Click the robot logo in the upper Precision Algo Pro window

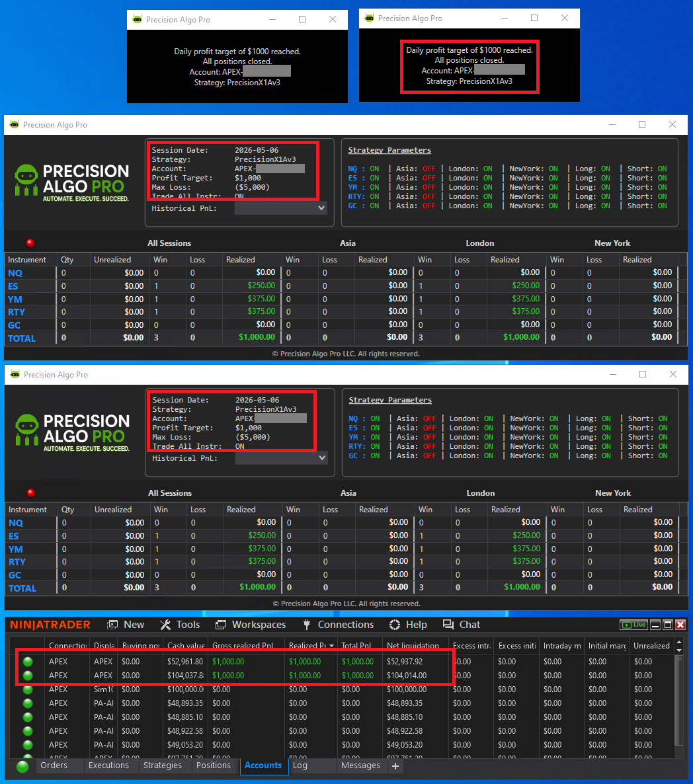pyautogui.click(x=26, y=180)
